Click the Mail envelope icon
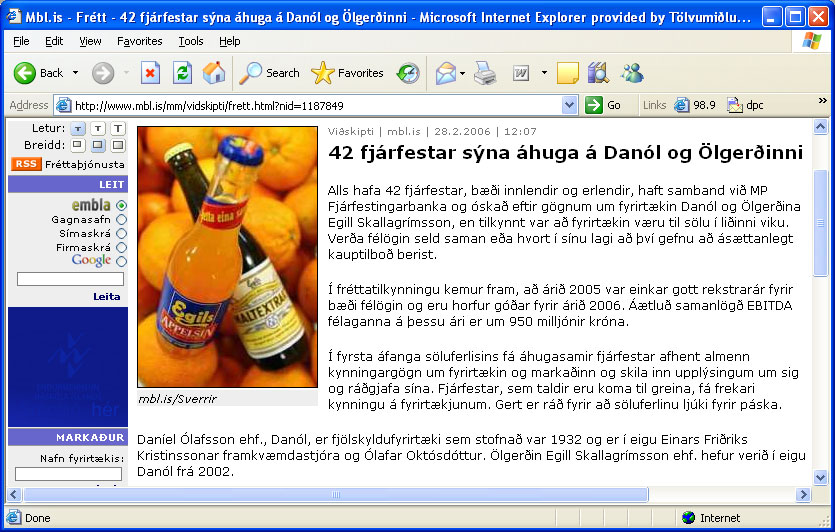Image resolution: width=835 pixels, height=532 pixels. pyautogui.click(x=446, y=73)
